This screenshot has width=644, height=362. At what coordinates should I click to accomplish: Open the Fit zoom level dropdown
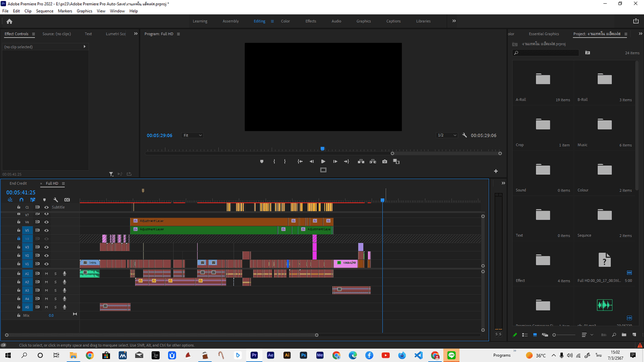(192, 135)
